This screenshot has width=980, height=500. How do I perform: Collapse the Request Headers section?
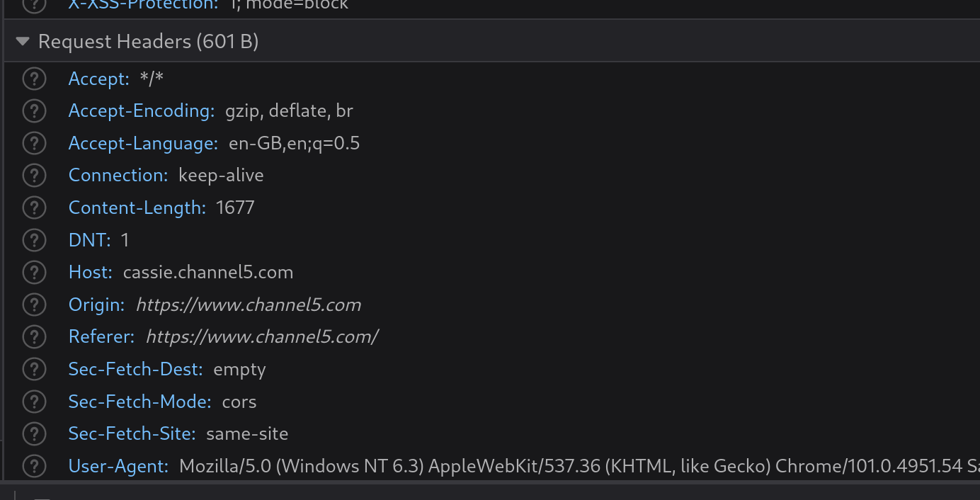pos(23,42)
